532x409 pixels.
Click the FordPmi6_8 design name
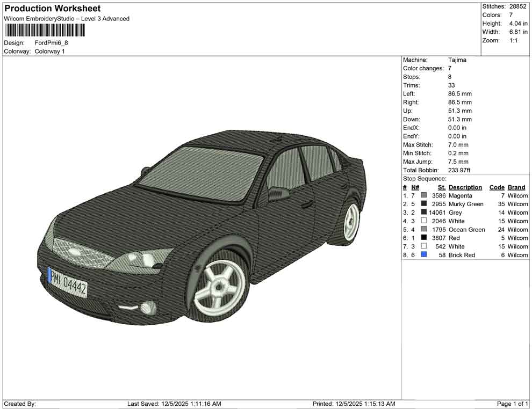click(52, 43)
